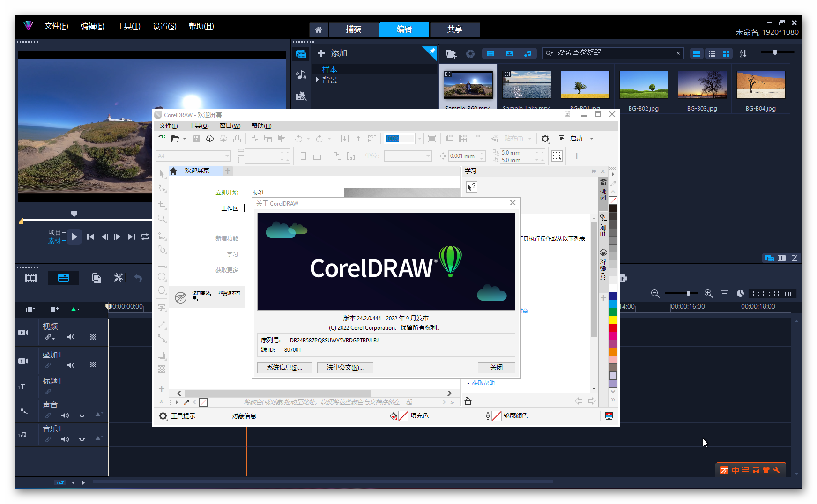
Task: Click the VideoStudio home tab icon
Action: (319, 30)
